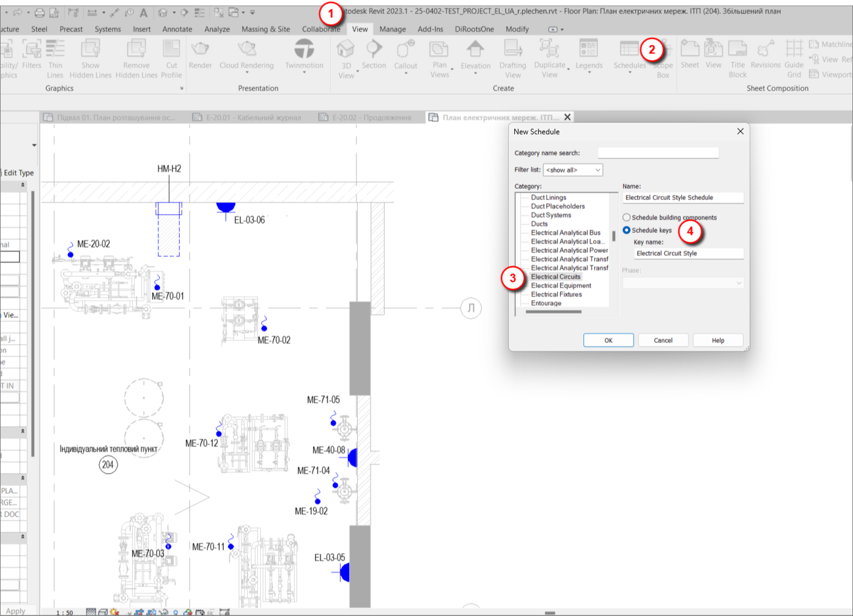
Task: Click the Drafting View icon
Action: 512,49
